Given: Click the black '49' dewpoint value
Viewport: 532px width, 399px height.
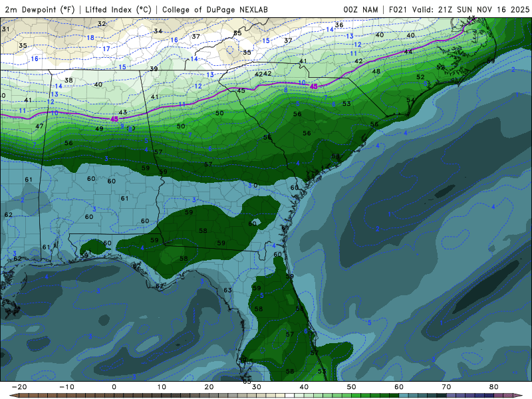Looking at the screenshot, I should (x=99, y=128).
